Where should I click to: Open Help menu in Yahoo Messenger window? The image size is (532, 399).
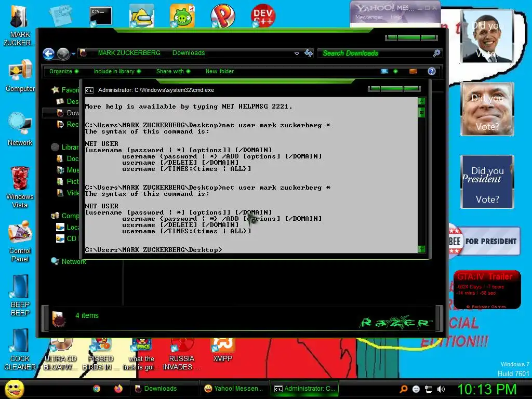click(396, 17)
